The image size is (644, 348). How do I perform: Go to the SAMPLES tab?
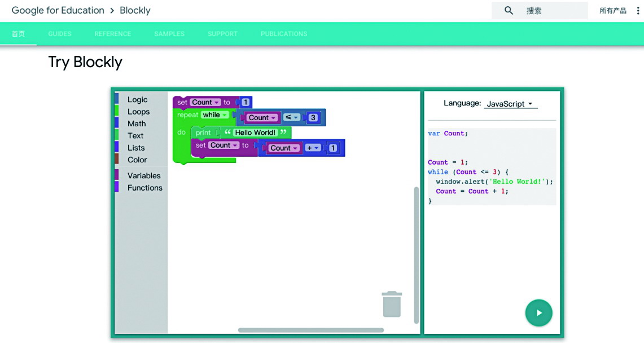coord(169,34)
